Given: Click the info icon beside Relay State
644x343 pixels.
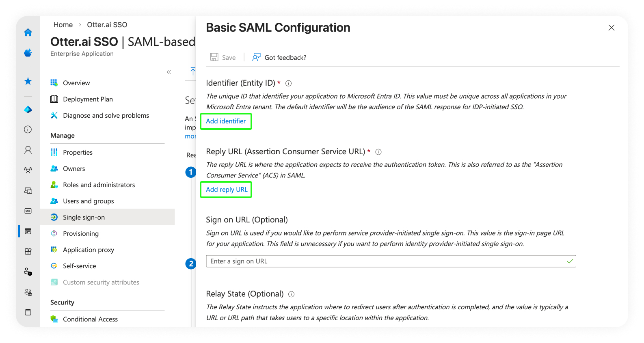Looking at the screenshot, I should click(291, 294).
